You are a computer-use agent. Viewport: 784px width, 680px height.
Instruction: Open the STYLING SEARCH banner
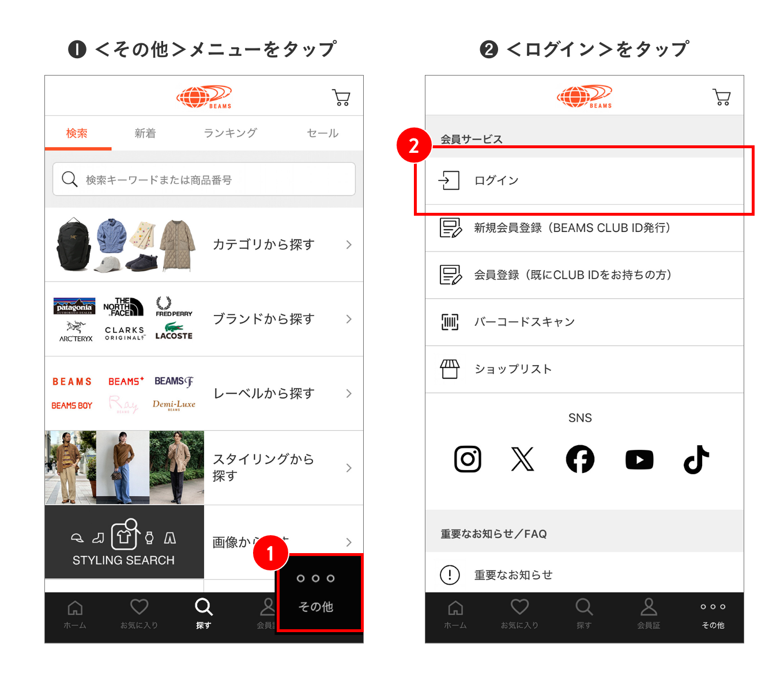(124, 542)
